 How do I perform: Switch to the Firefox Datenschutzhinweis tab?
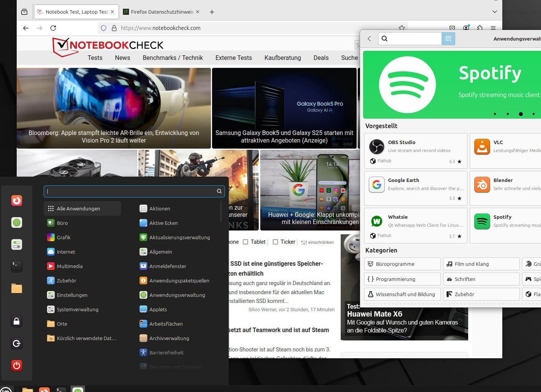tap(162, 12)
